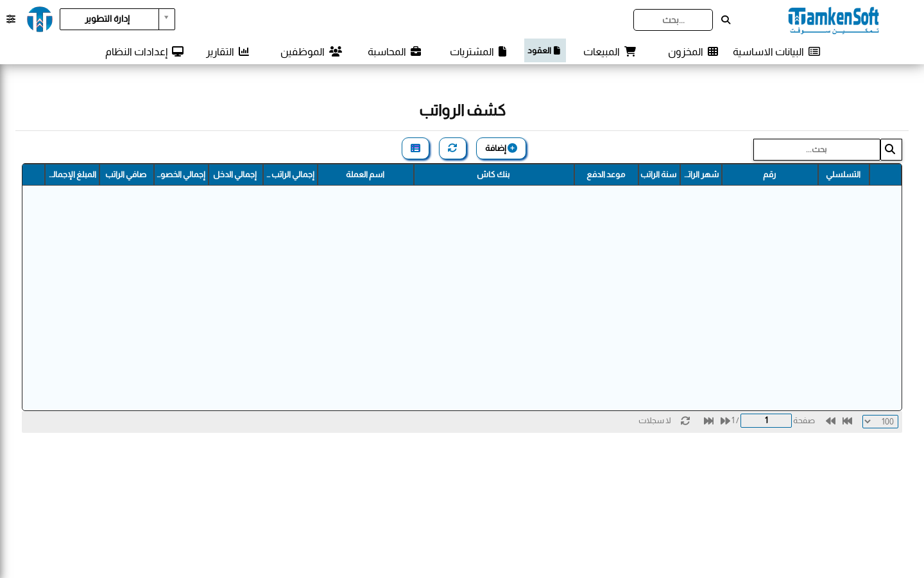Sort by the شهر الراتب column header
The width and height of the screenshot is (924, 578).
tap(701, 175)
